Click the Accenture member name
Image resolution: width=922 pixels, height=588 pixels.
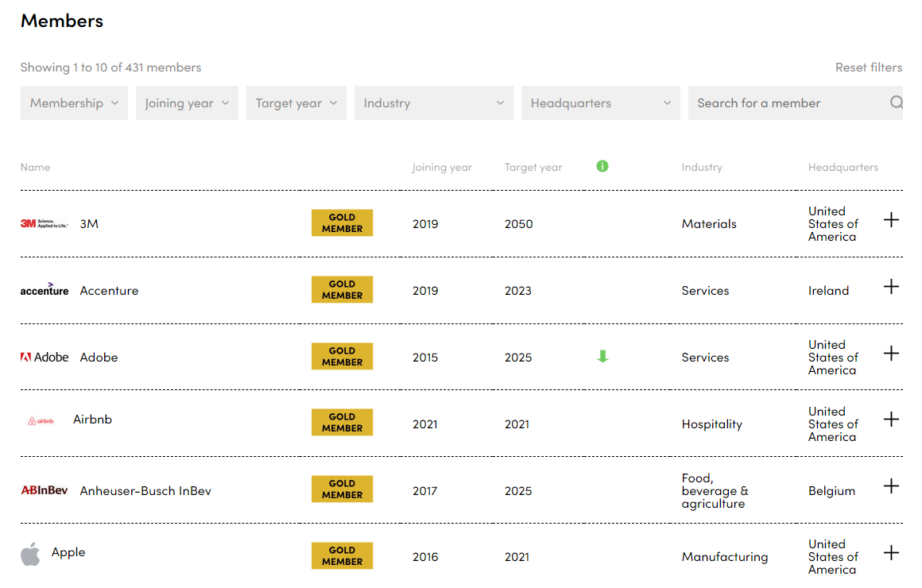pyautogui.click(x=110, y=291)
